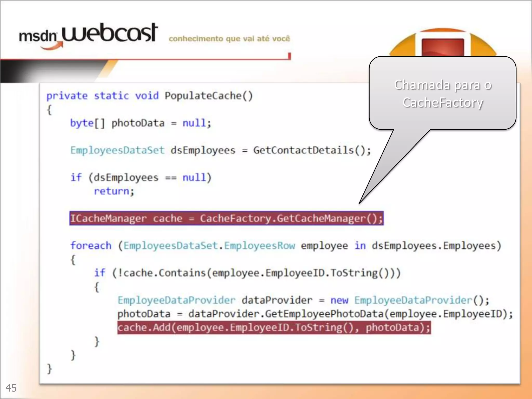Click the highlighted cache.Add code line

click(274, 328)
